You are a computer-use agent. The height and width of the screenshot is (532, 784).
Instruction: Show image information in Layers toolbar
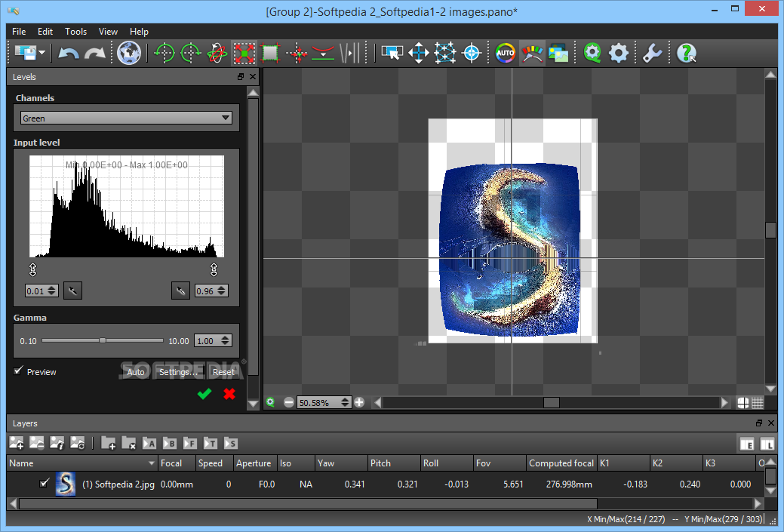coord(57,442)
